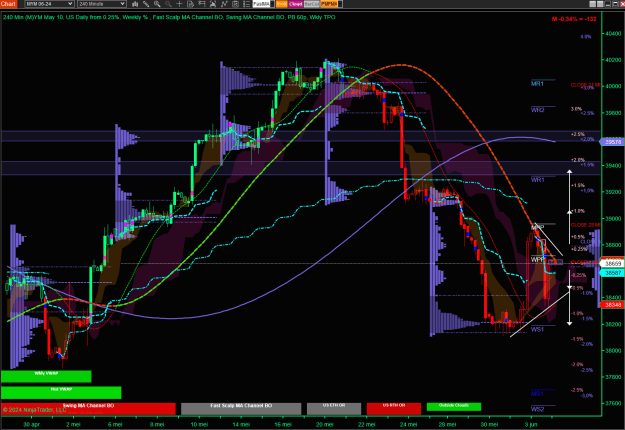Screen dimensions: 625x430
Task: Click the 39576 purple price marker
Action: click(x=613, y=142)
